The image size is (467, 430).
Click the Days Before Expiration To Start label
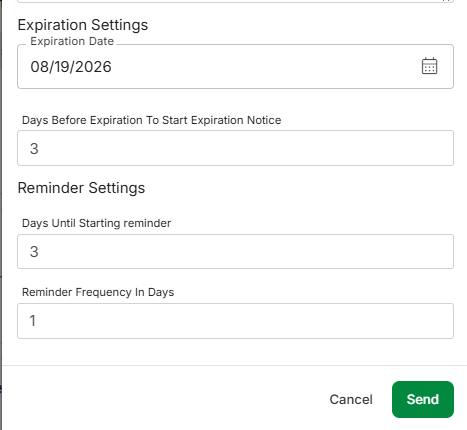click(x=152, y=120)
